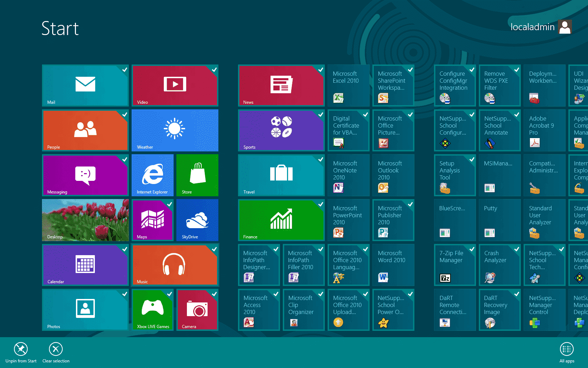Launch Xbox LIVE Games controller icon
The width and height of the screenshot is (588, 368).
pyautogui.click(x=153, y=307)
